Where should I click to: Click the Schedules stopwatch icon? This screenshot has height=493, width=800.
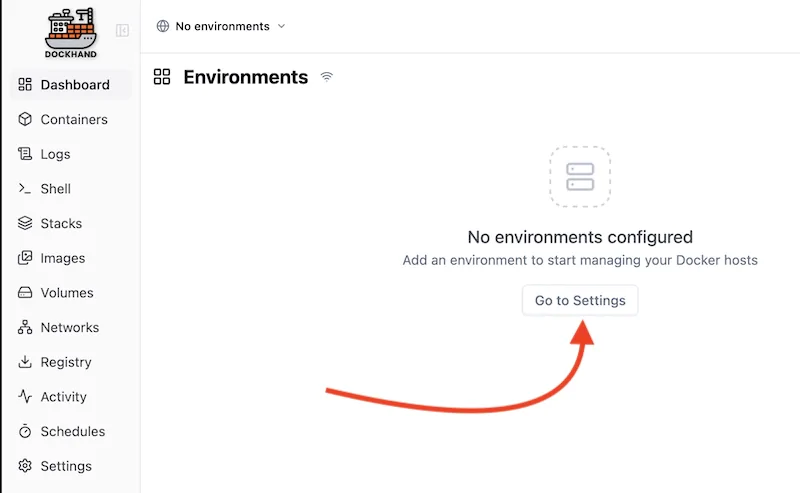[25, 432]
